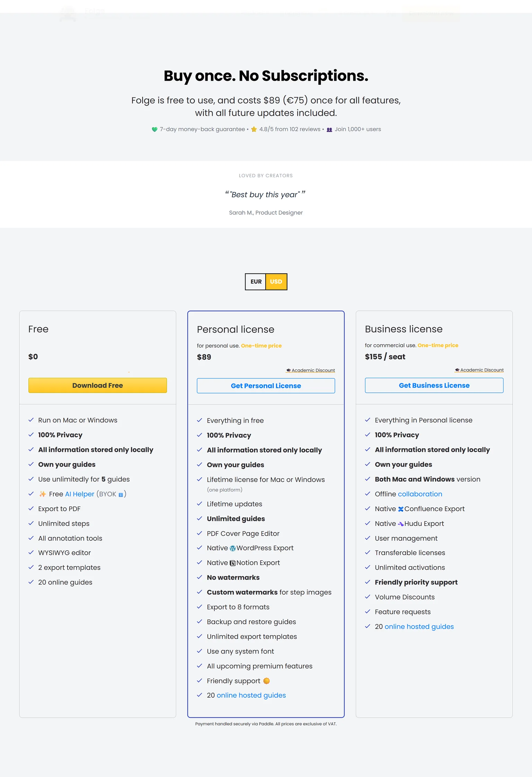Click checkmark beside Export to PDF
The height and width of the screenshot is (777, 532).
(x=31, y=509)
